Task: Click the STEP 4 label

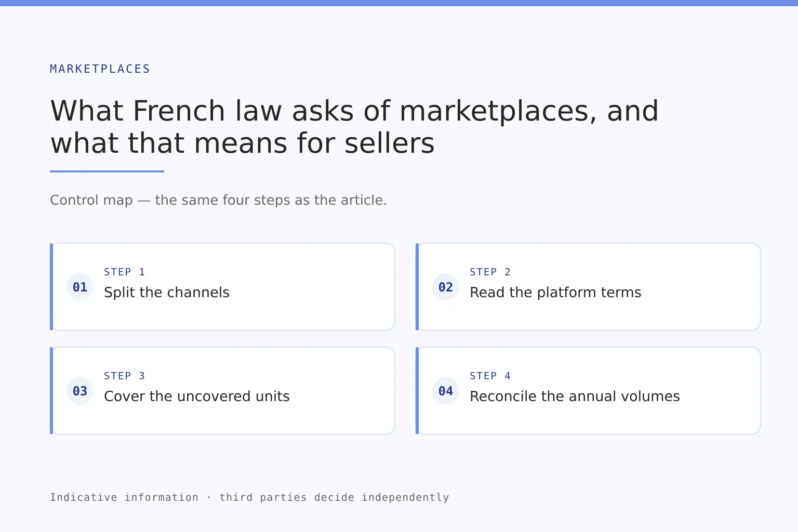Action: tap(490, 376)
